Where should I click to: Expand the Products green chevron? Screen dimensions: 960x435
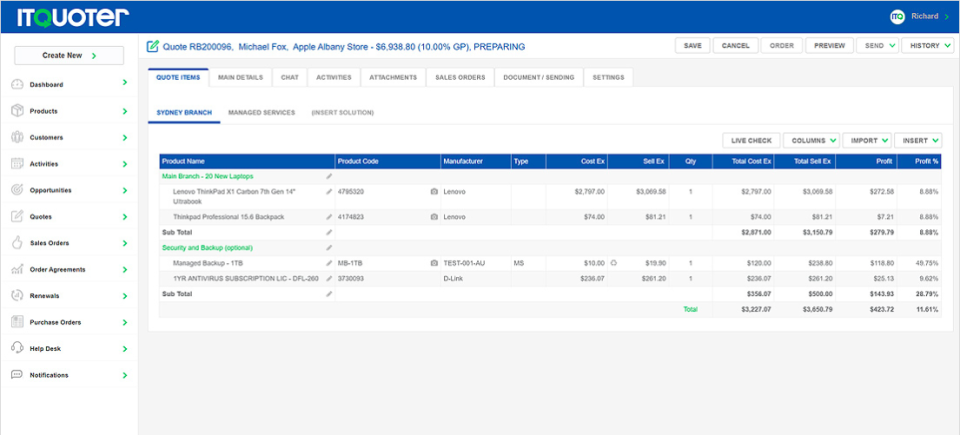pyautogui.click(x=125, y=111)
